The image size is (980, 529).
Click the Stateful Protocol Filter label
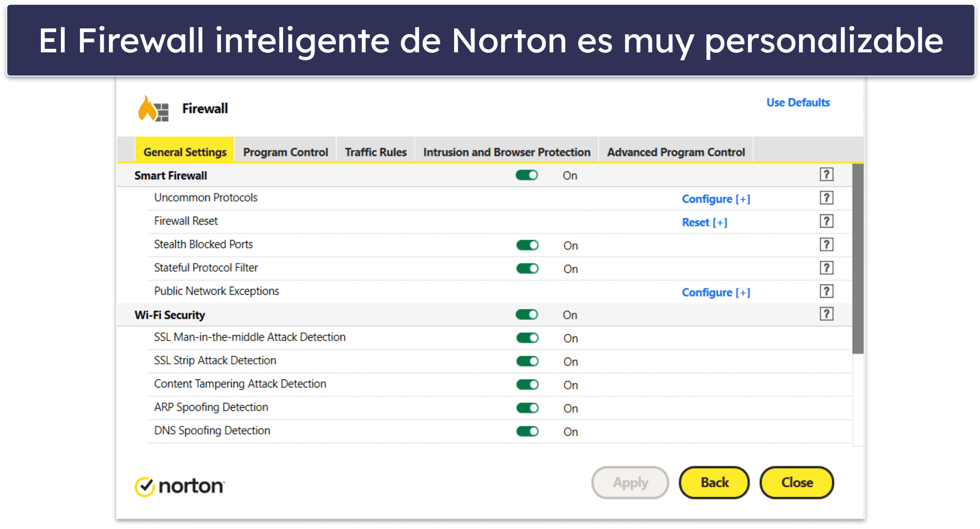click(205, 268)
